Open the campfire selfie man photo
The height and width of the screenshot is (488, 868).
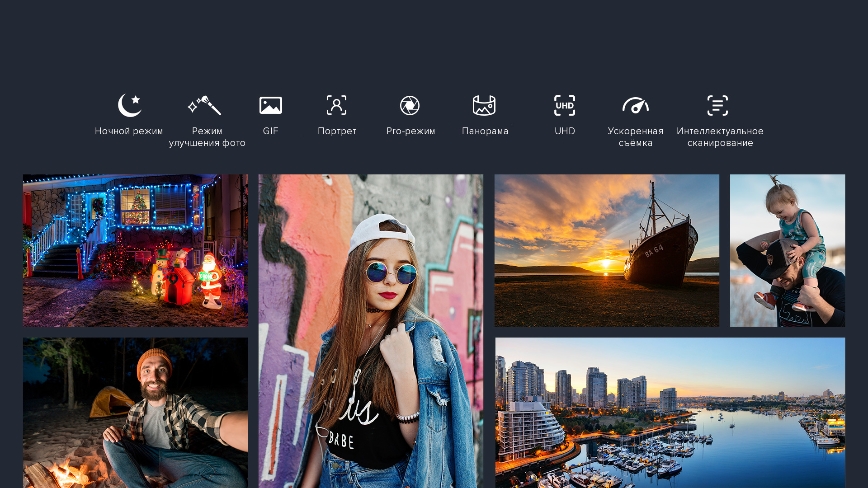(x=135, y=413)
